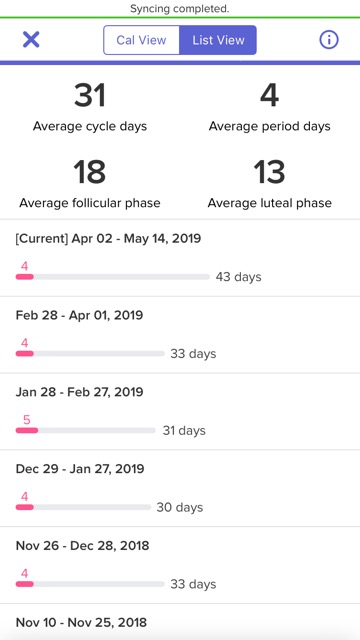Switch to Cal View

click(x=141, y=40)
